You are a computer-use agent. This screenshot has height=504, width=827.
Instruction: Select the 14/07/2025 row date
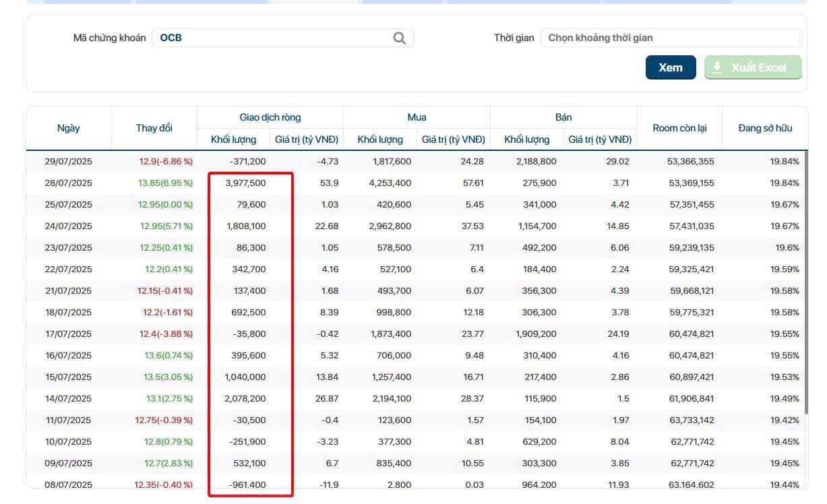tap(69, 399)
